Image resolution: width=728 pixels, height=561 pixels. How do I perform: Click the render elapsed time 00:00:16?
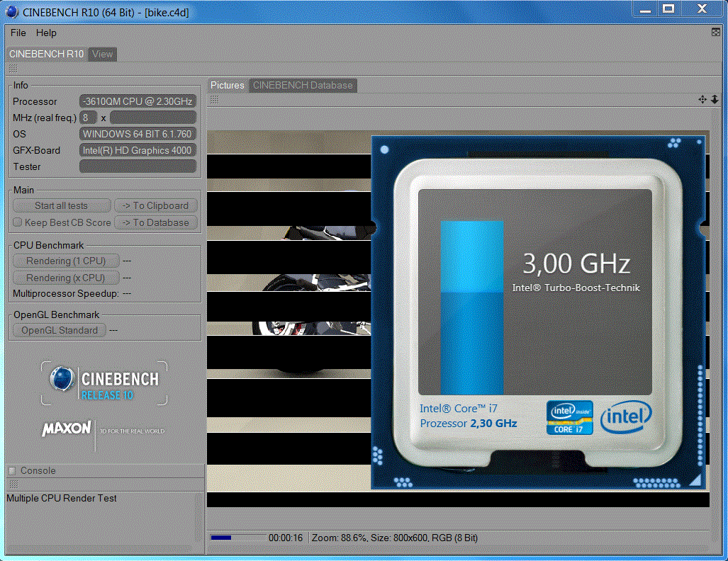(x=286, y=538)
